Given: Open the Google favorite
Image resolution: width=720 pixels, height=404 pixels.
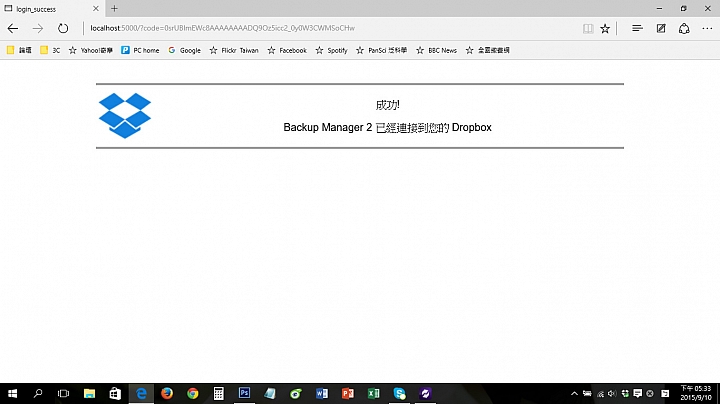Looking at the screenshot, I should [x=184, y=50].
